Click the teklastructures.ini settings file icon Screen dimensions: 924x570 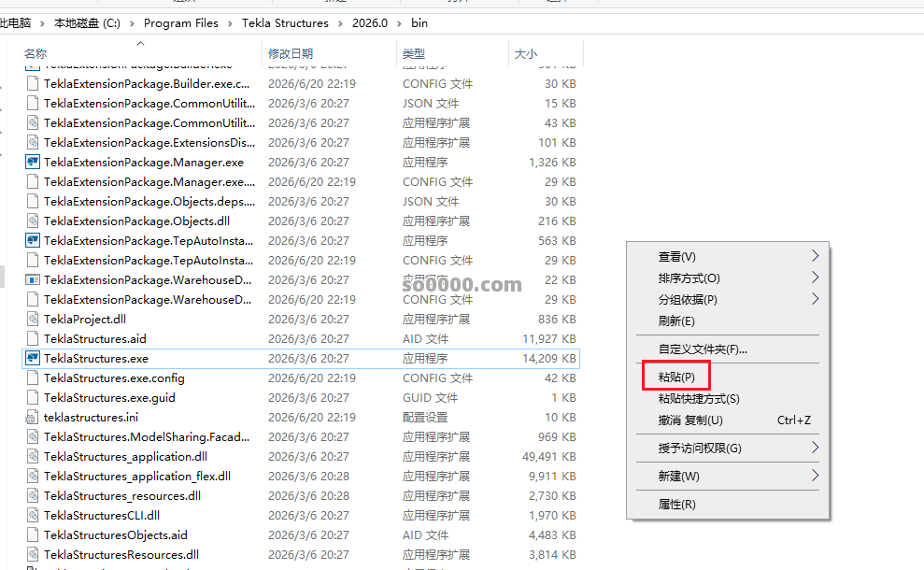click(33, 418)
